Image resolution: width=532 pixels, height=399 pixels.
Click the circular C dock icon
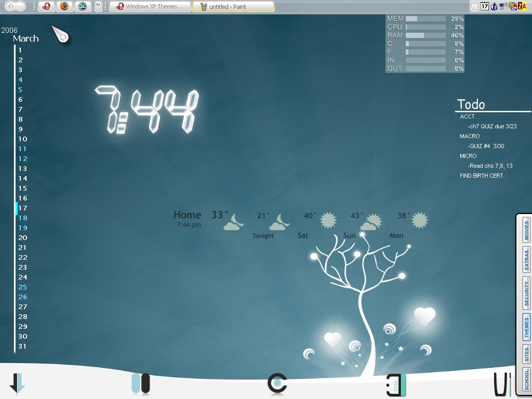277,383
